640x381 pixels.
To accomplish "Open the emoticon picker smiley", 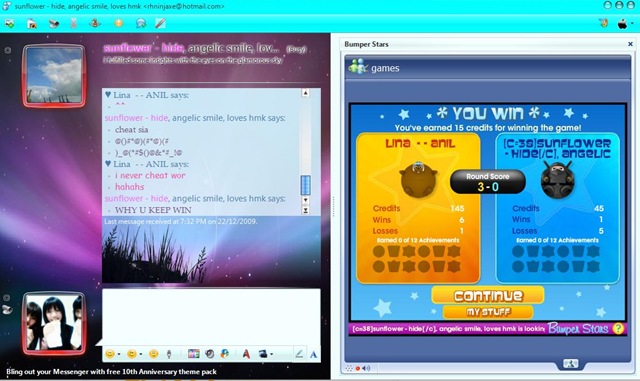I will 109,354.
